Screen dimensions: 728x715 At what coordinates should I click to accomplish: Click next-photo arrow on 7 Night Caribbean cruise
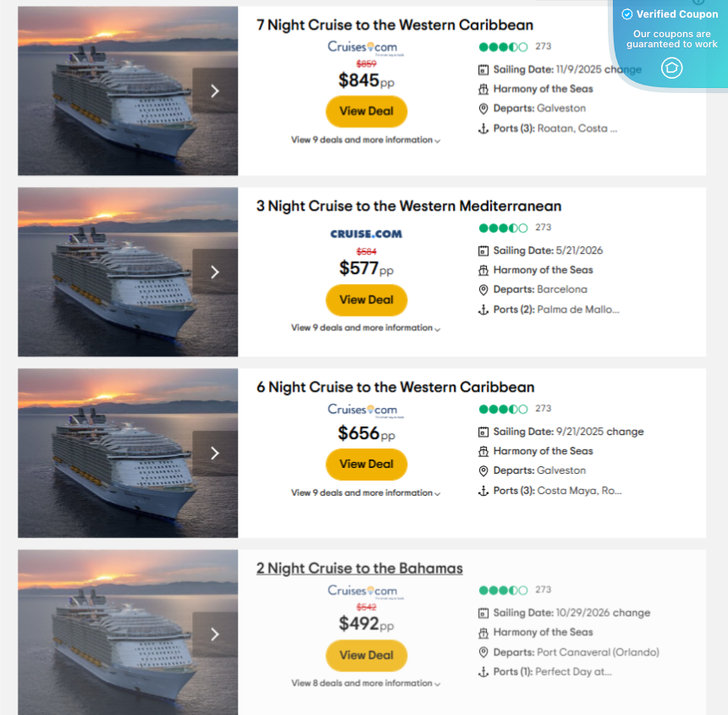coord(215,91)
